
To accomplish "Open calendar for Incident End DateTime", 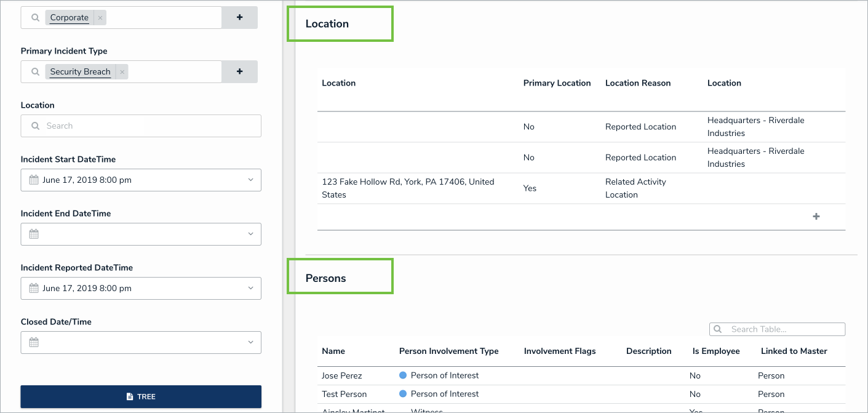I will click(x=34, y=235).
